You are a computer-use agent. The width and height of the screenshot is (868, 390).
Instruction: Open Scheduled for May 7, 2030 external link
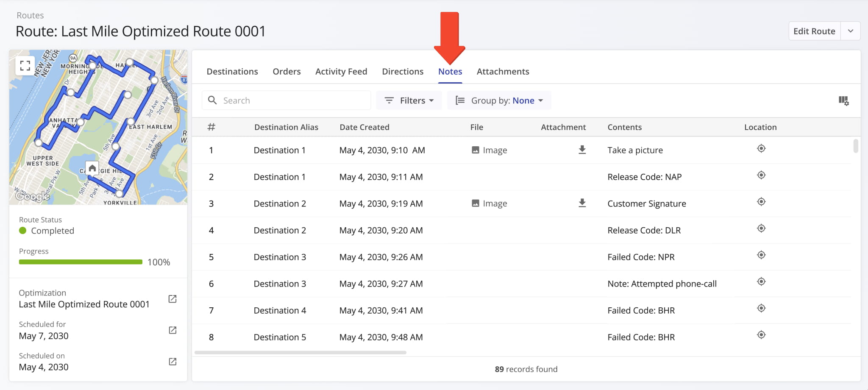(172, 330)
